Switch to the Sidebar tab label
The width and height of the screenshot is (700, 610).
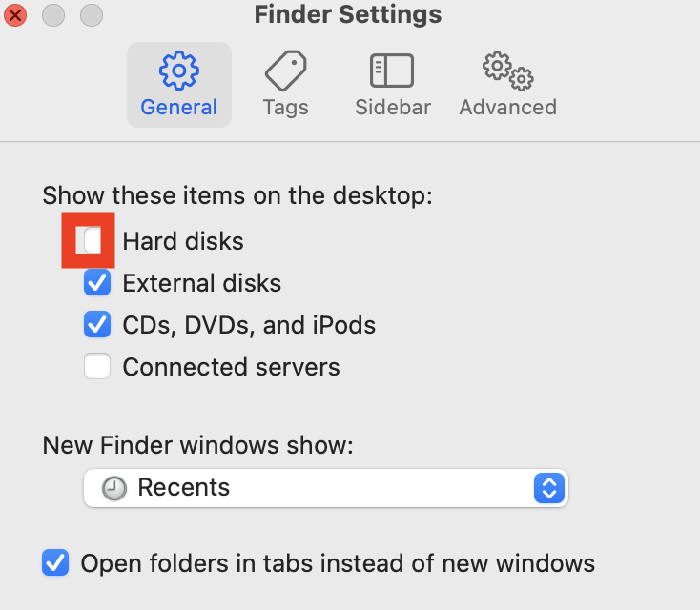click(x=393, y=107)
